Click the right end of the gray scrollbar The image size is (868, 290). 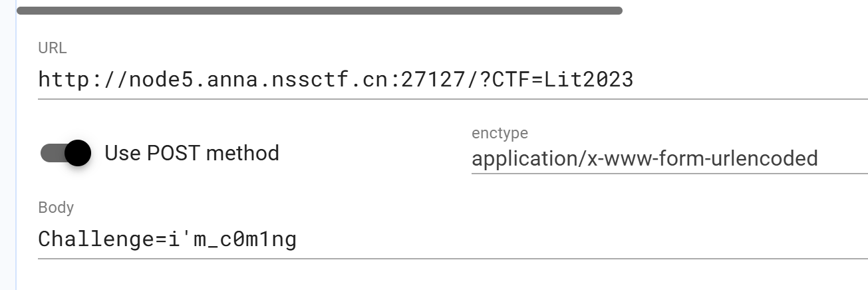(616, 11)
